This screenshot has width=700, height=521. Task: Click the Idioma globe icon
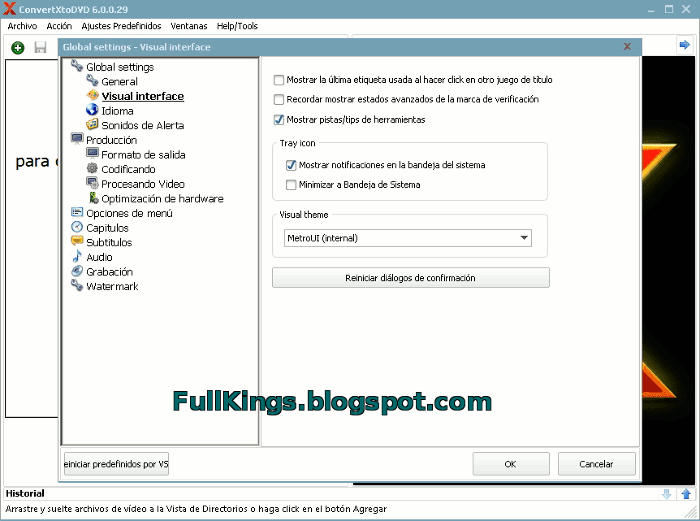[92, 110]
